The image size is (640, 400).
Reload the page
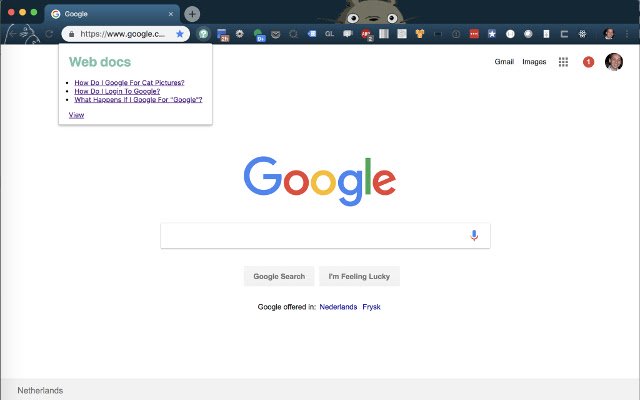pos(49,34)
